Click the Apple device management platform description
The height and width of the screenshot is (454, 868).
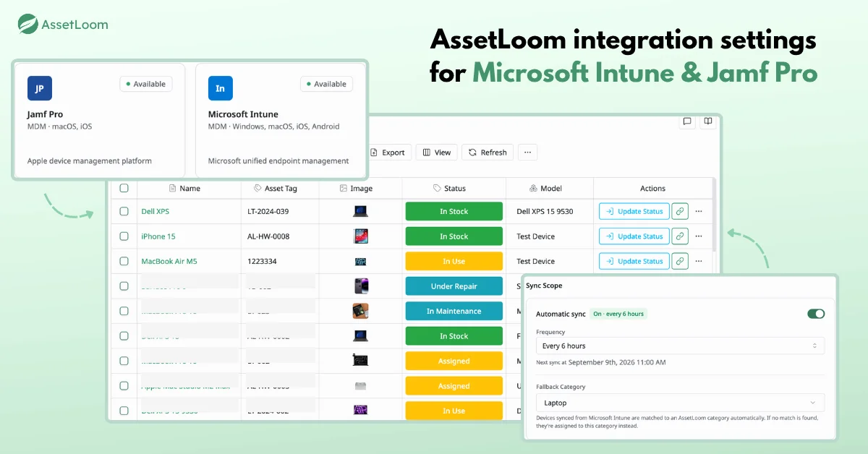point(90,161)
